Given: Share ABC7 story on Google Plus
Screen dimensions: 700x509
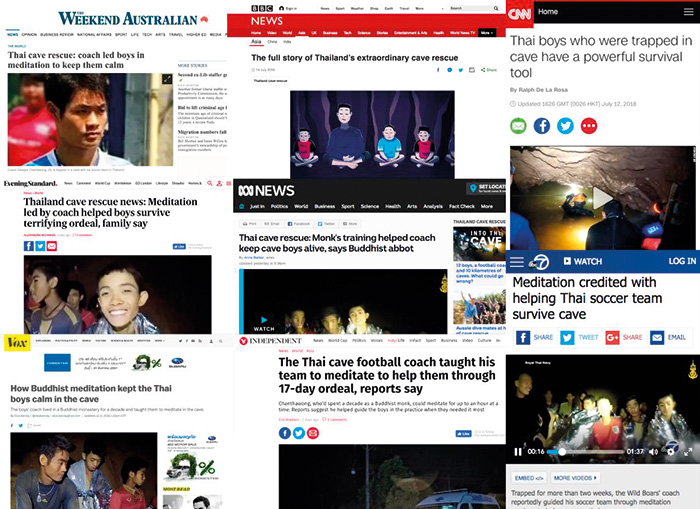Looking at the screenshot, I should pyautogui.click(x=624, y=338).
